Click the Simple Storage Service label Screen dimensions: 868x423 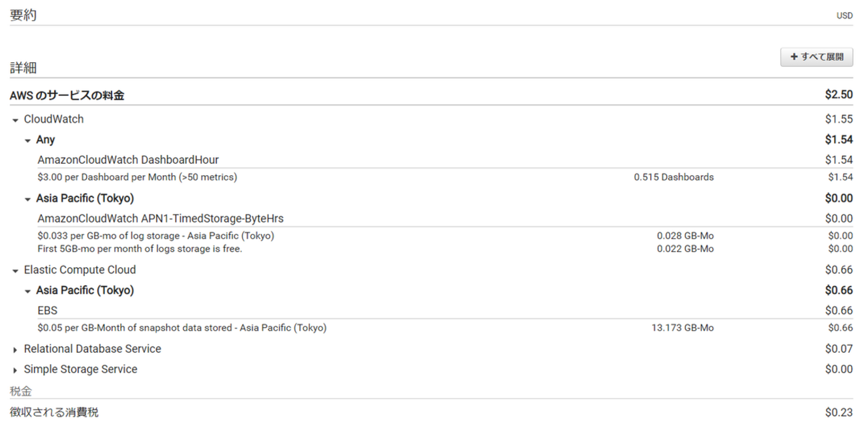coord(80,370)
